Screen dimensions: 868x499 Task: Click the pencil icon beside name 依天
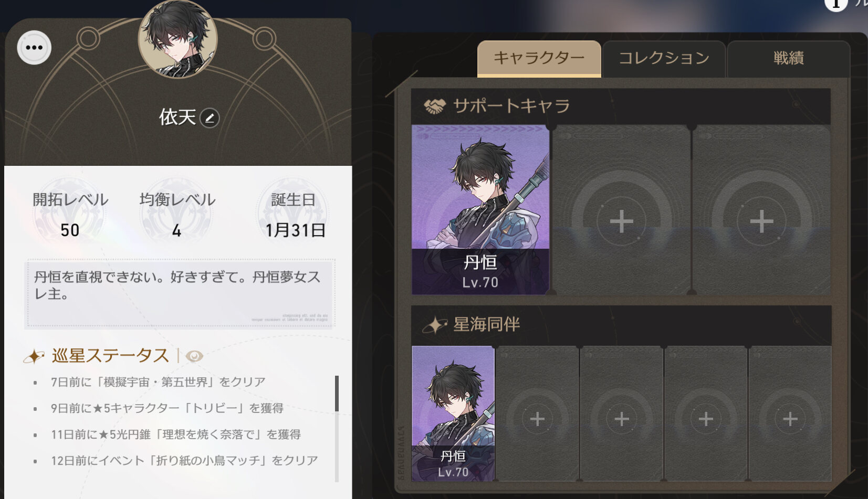pyautogui.click(x=210, y=118)
